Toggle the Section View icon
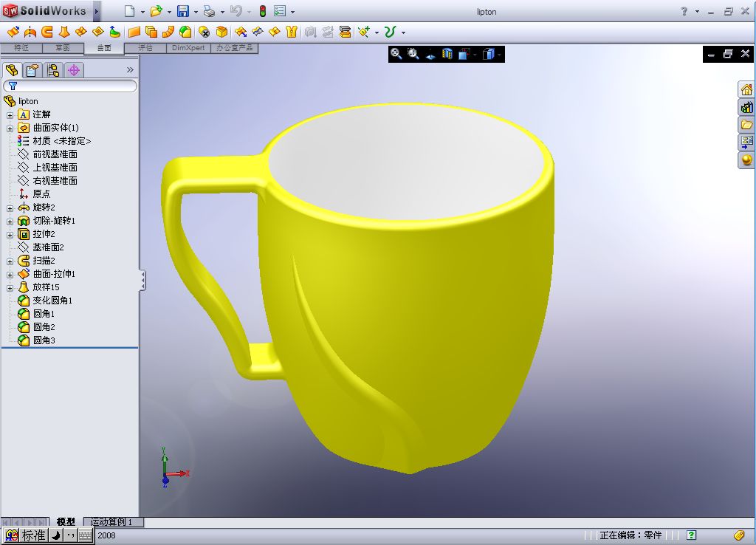 [447, 54]
